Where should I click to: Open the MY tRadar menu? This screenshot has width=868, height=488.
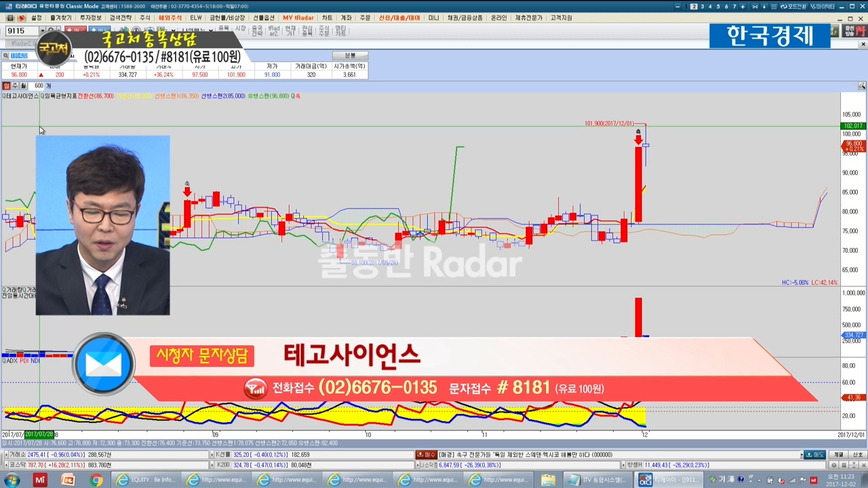coord(298,18)
